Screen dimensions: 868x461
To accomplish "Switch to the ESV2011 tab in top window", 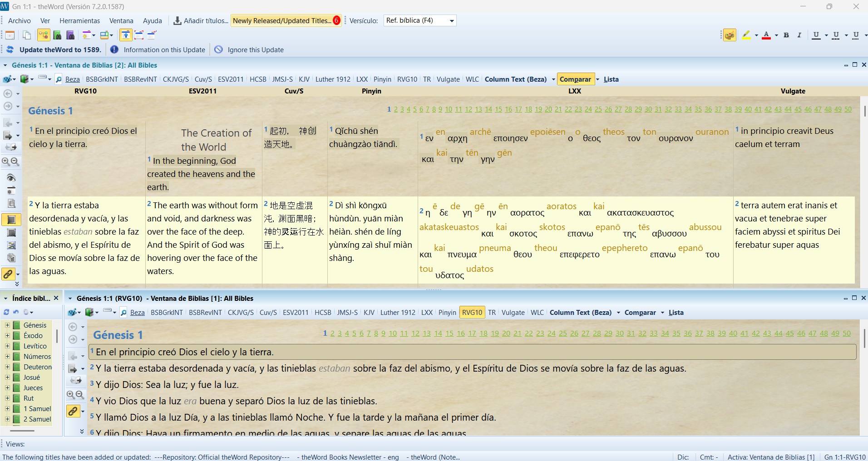I will coord(231,79).
